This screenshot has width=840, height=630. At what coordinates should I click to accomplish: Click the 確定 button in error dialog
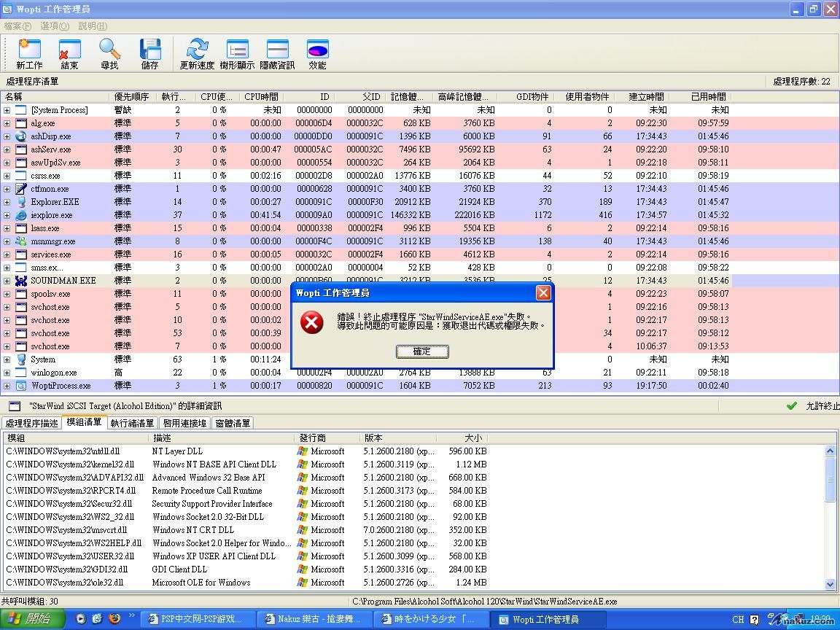tap(422, 351)
